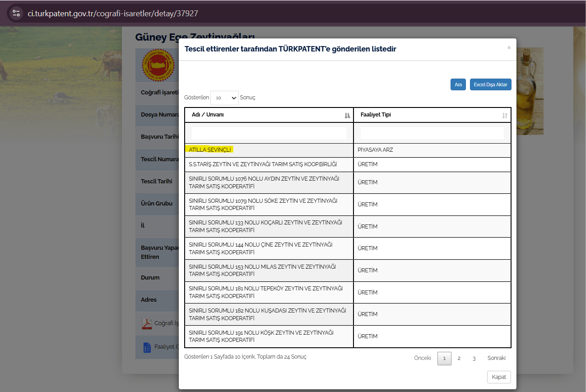Click the Tescil Tarihi label on background page
Image resolution: width=586 pixels, height=392 pixels.
tap(157, 182)
